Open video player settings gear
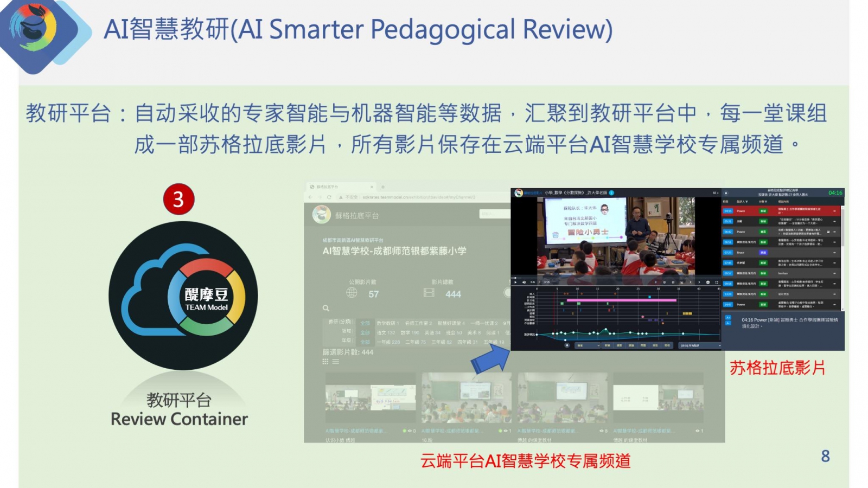 pyautogui.click(x=707, y=282)
